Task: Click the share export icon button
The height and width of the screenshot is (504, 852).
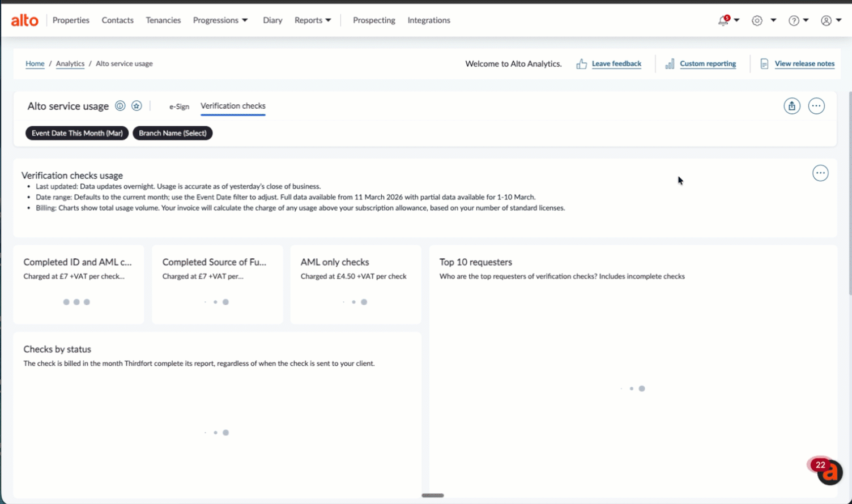Action: tap(792, 106)
